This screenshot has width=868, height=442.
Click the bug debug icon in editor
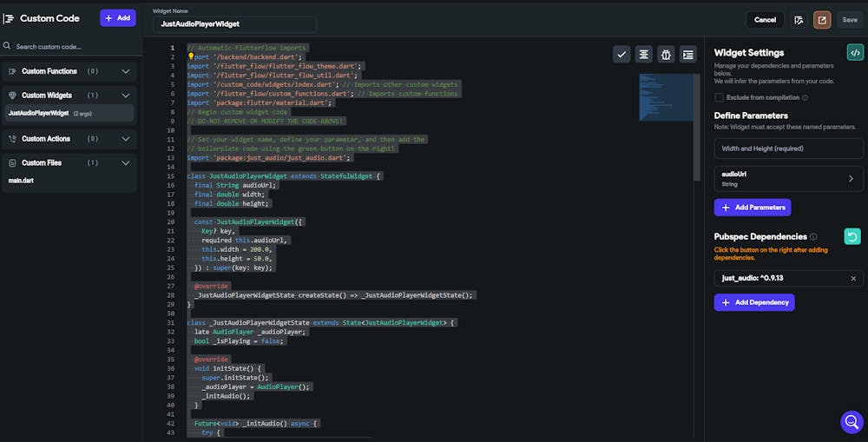coord(666,54)
